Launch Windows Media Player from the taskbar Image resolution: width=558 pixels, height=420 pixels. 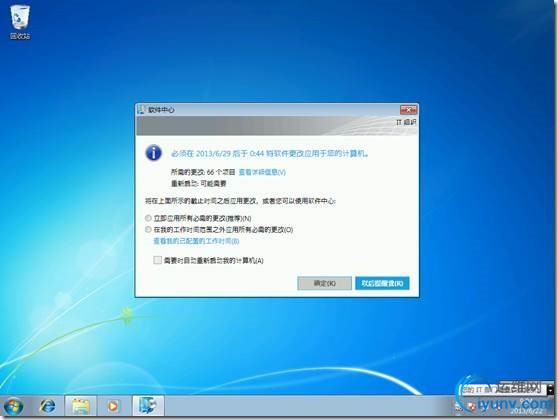[113, 406]
